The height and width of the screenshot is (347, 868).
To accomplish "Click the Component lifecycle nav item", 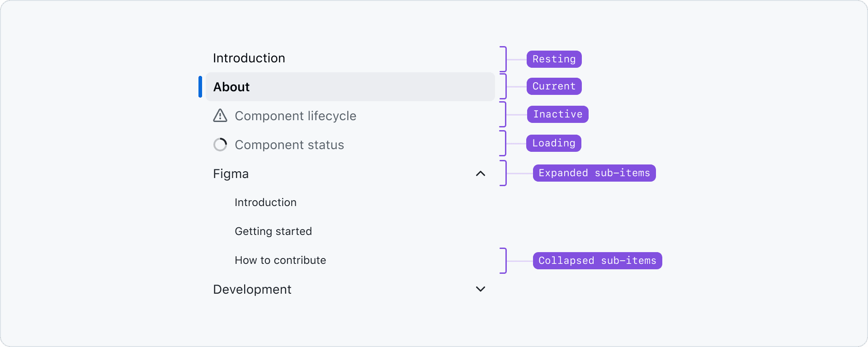I will (x=295, y=116).
